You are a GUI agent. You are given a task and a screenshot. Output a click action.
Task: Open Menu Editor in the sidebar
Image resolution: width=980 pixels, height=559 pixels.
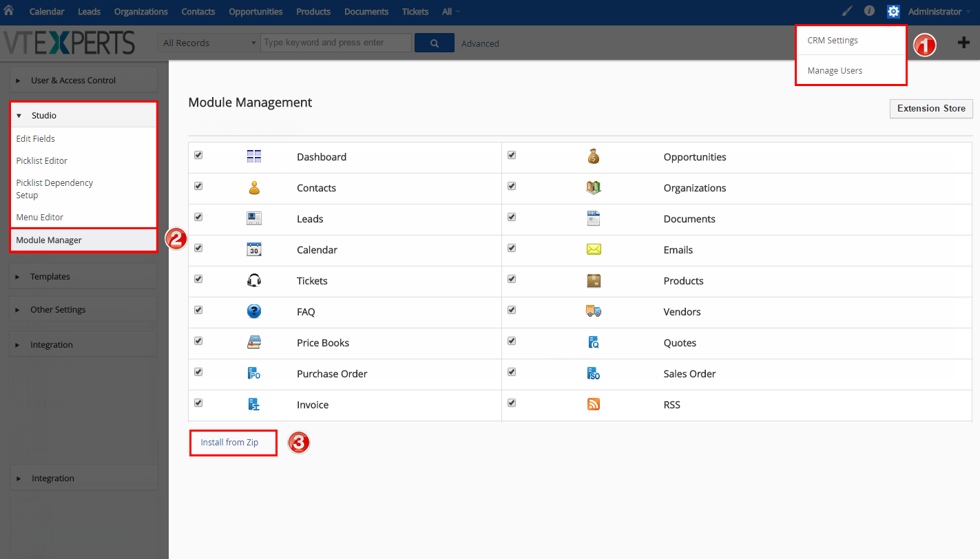40,217
